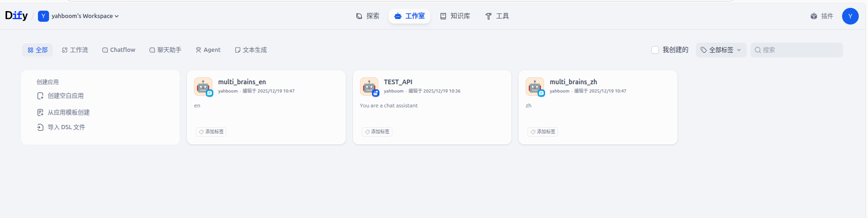Open the 工具 tab
The height and width of the screenshot is (218, 868).
497,16
